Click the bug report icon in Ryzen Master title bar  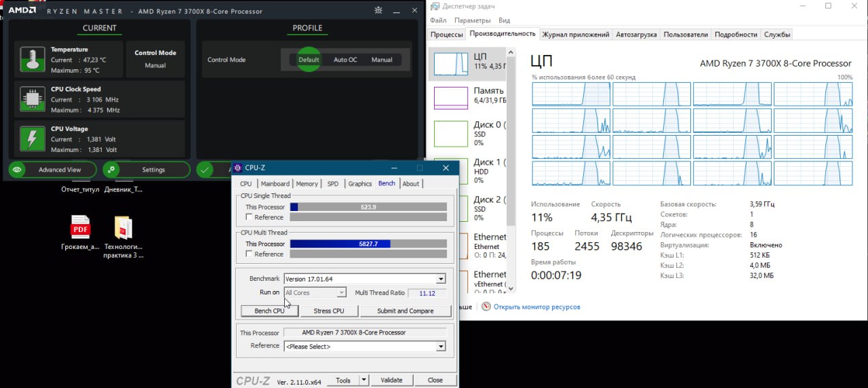click(378, 10)
